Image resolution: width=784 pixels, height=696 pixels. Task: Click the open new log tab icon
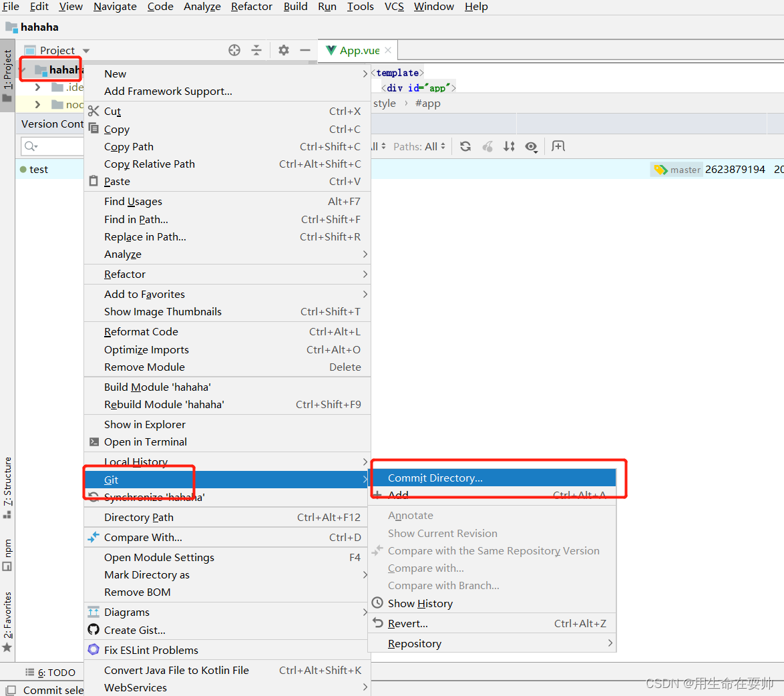pyautogui.click(x=558, y=146)
